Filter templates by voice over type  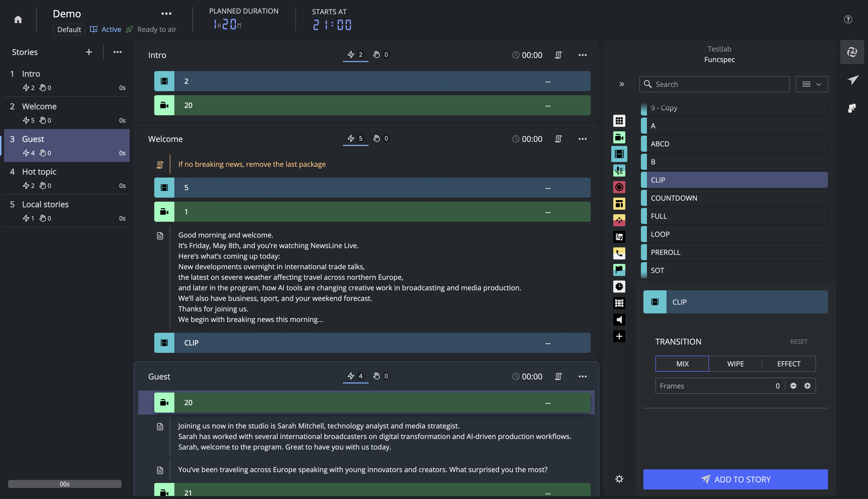[619, 170]
